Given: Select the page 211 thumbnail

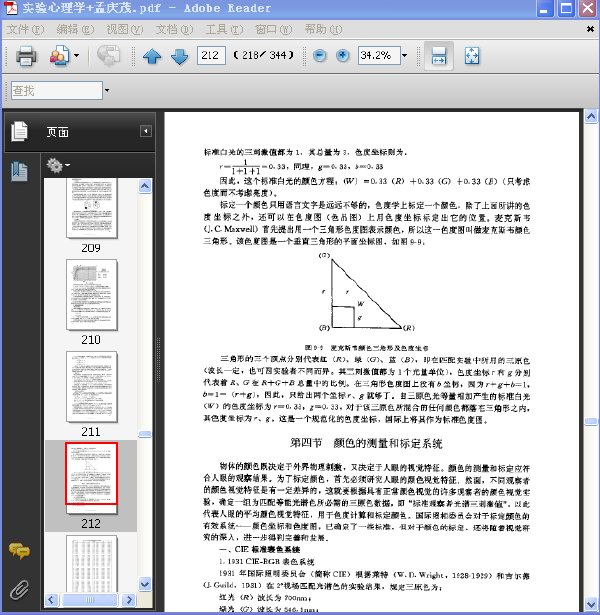Looking at the screenshot, I should 92,387.
